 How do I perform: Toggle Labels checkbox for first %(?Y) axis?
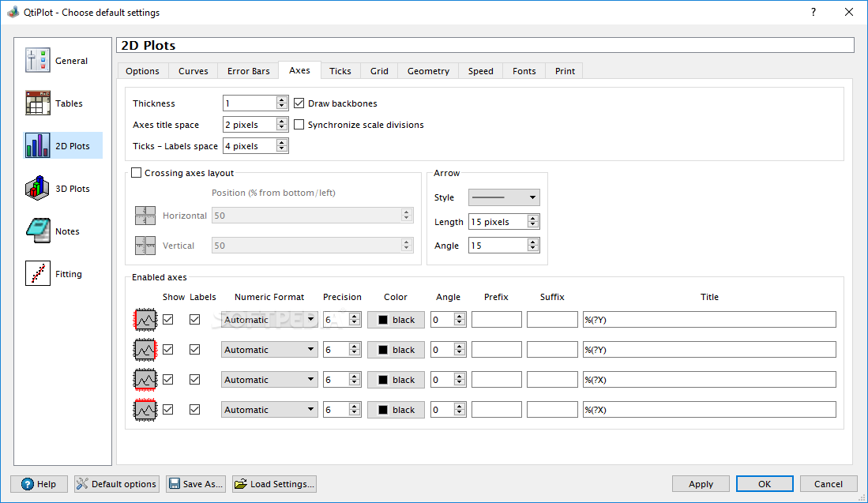[194, 319]
